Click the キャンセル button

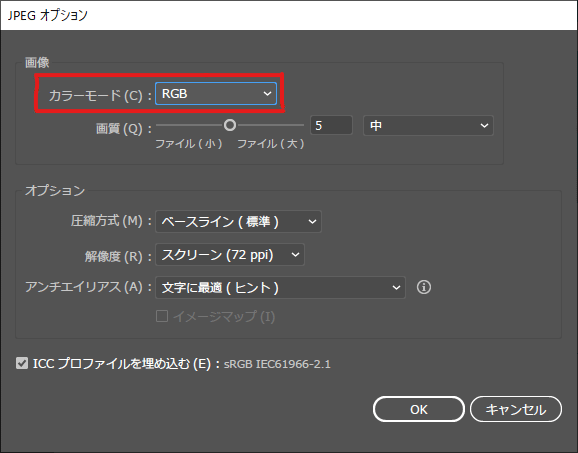tap(516, 409)
